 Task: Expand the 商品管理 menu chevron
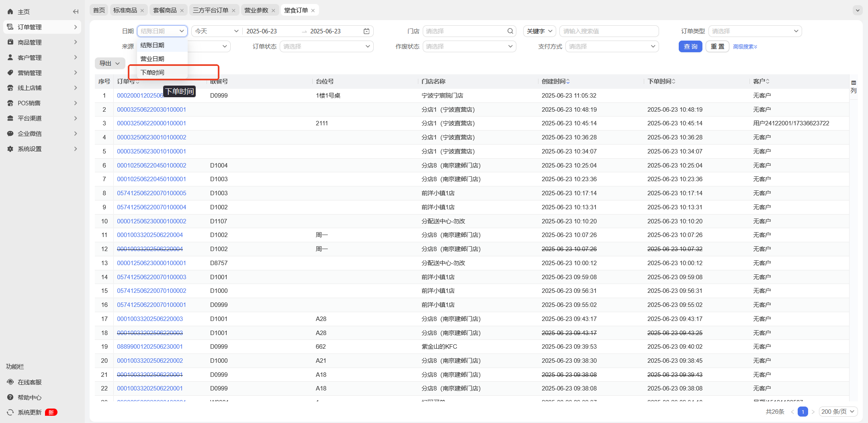(x=76, y=42)
